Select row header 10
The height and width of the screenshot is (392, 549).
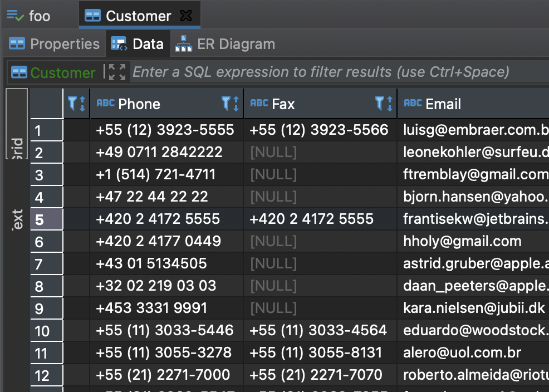coord(47,331)
